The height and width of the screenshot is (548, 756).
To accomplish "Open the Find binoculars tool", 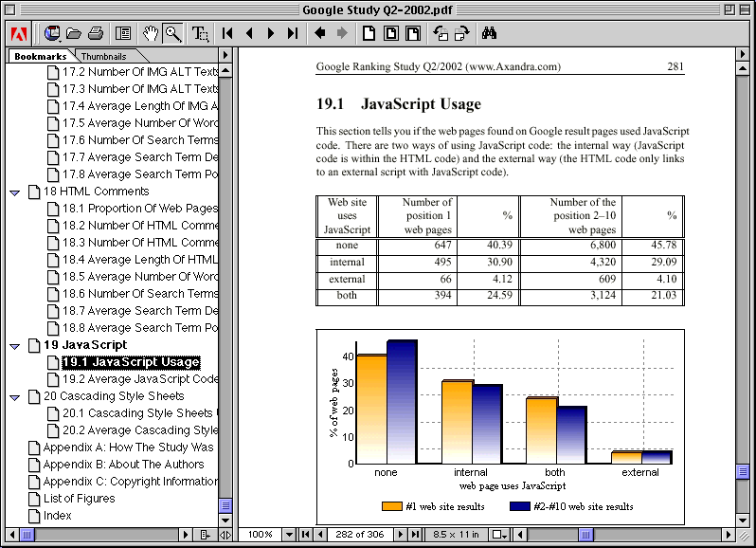I will (x=490, y=33).
